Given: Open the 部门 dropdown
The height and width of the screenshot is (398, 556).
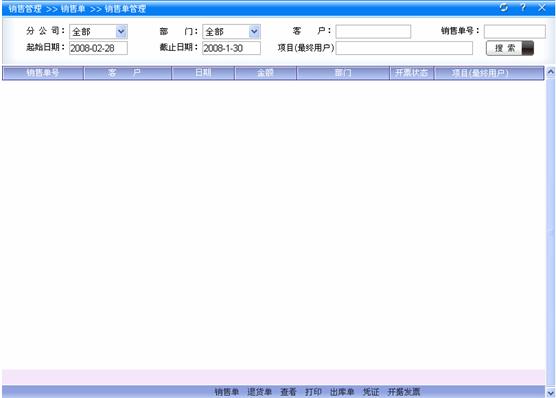Looking at the screenshot, I should pyautogui.click(x=232, y=32).
